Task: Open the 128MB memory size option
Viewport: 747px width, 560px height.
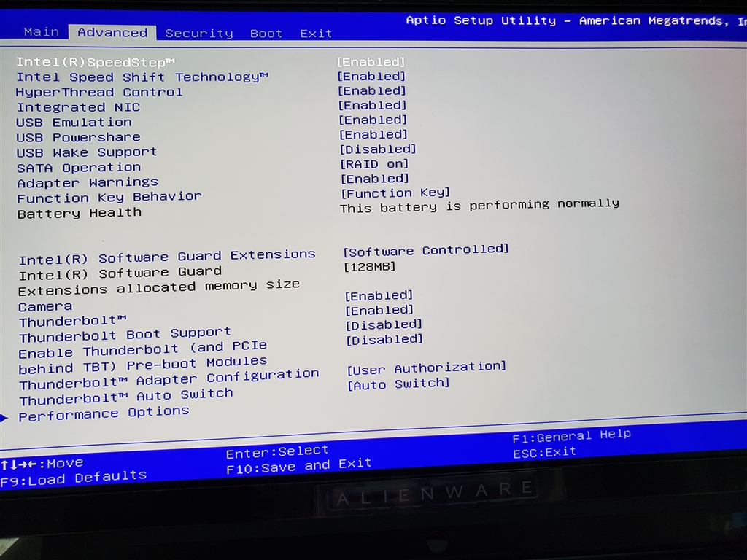Action: (370, 267)
